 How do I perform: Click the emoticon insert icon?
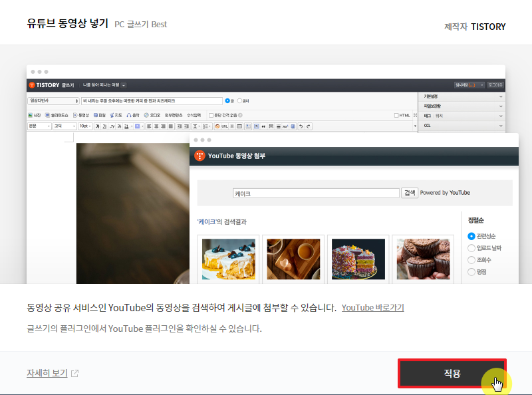point(217,126)
